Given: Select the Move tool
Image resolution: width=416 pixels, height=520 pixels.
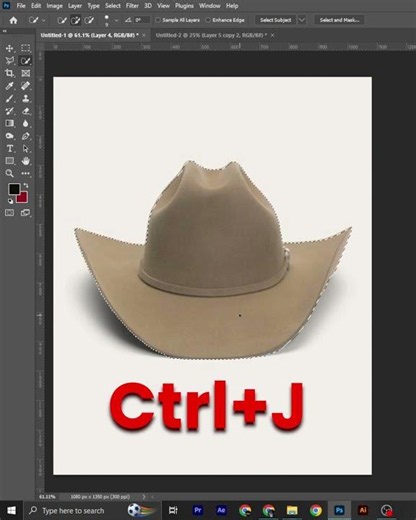Looking at the screenshot, I should tap(9, 48).
